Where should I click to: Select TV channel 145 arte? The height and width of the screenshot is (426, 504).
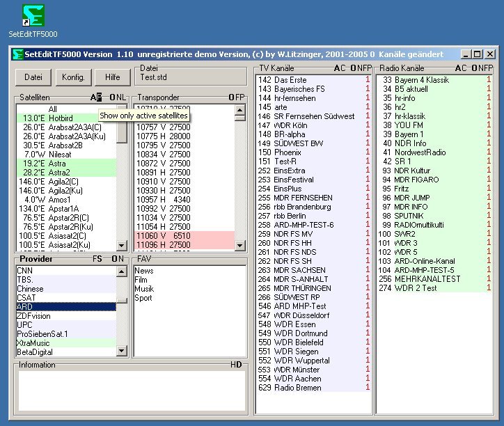point(314,107)
